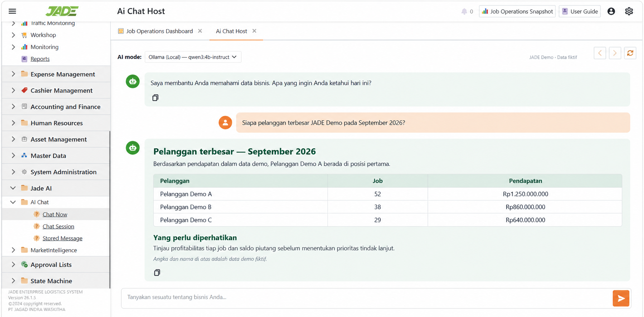644x317 pixels.
Task: Click the Approval Lists icon
Action: 24,264
